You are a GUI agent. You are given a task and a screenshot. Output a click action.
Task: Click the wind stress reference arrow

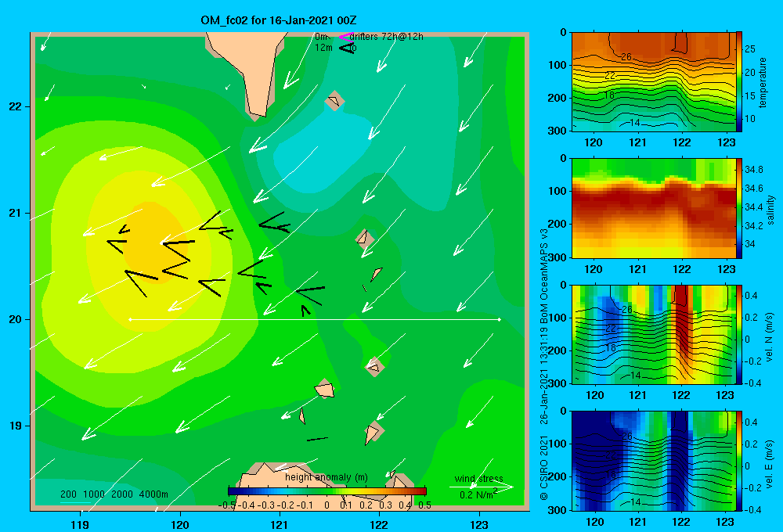[482, 487]
